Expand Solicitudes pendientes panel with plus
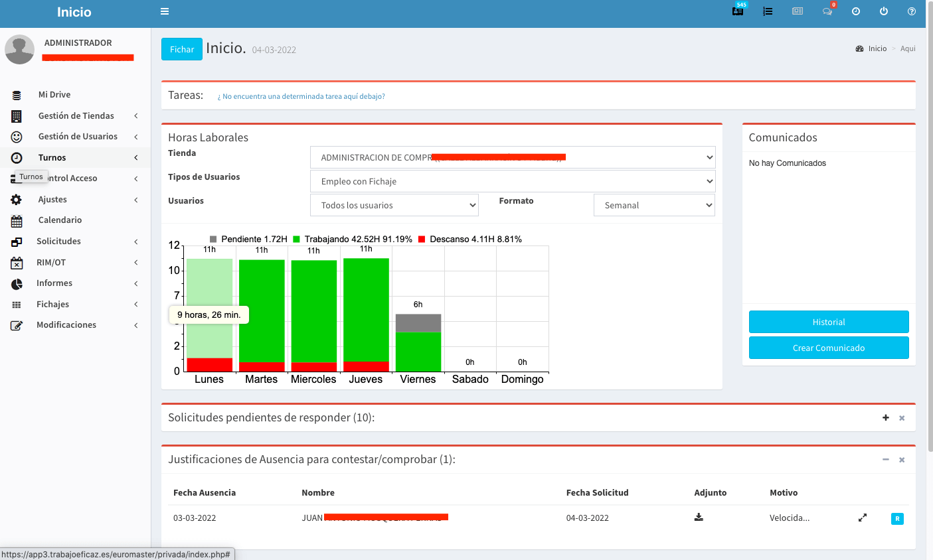Viewport: 933px width, 560px height. point(885,417)
